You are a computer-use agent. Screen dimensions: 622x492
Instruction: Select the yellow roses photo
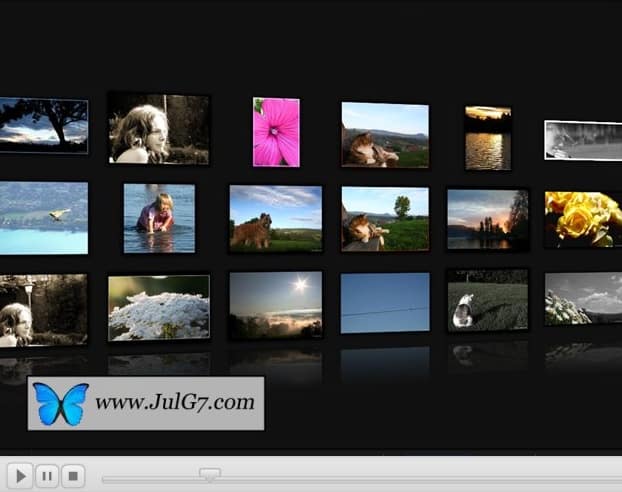point(583,219)
